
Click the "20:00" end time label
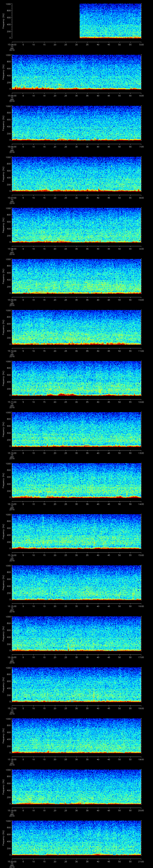(x=141, y=810)
